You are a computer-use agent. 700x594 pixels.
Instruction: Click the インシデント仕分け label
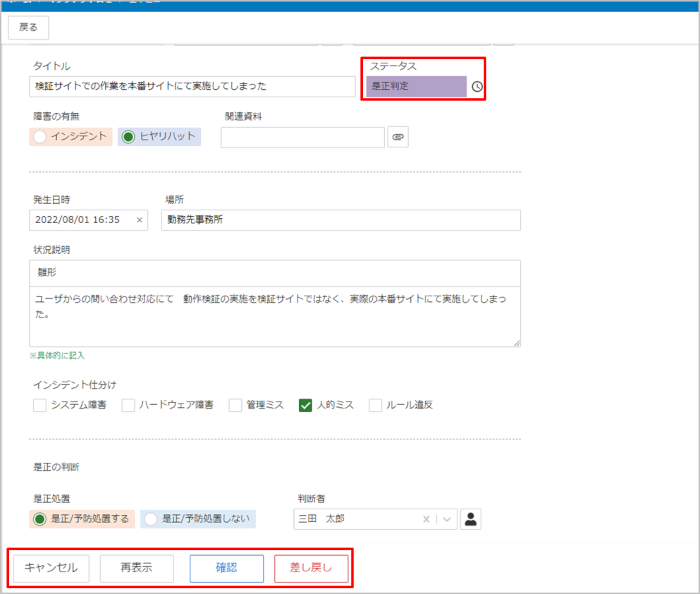point(75,385)
